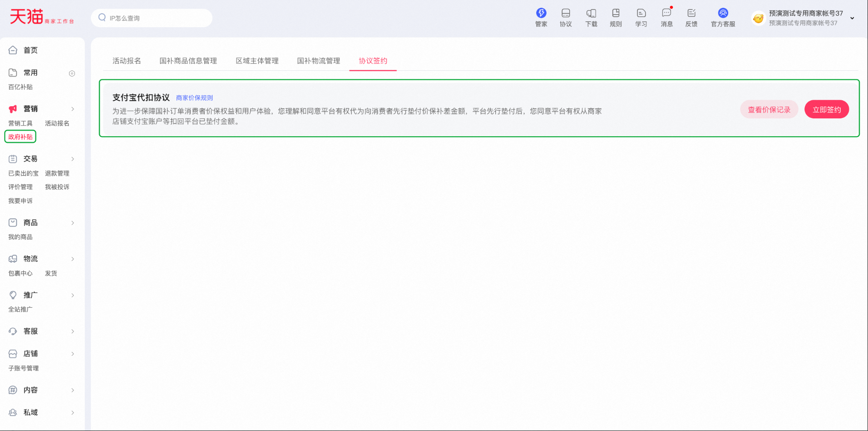This screenshot has height=431, width=868.
Task: Click 查看价保记录 button
Action: (769, 109)
